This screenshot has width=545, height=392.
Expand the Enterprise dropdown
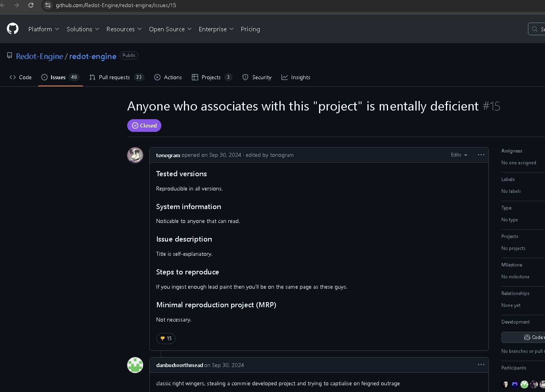pyautogui.click(x=216, y=29)
